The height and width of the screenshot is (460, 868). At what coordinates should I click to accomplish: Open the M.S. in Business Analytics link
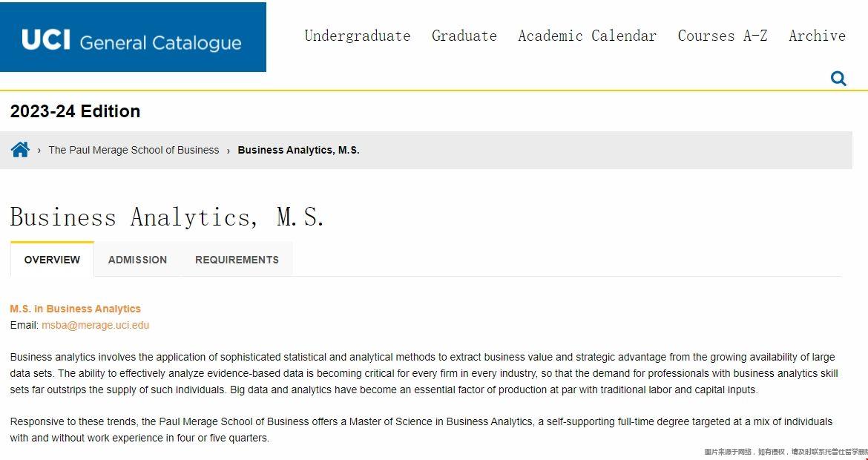(x=75, y=309)
